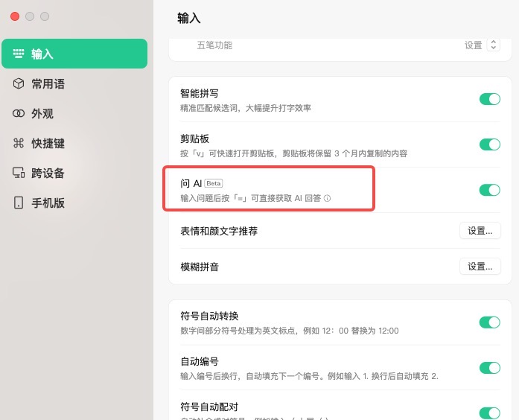Toggle the 符号自动配对 switch
This screenshot has height=420, width=519.
click(x=489, y=413)
